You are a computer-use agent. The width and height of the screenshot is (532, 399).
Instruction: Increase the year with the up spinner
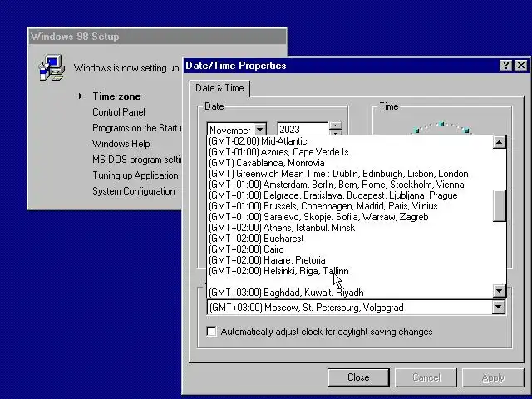coord(335,126)
